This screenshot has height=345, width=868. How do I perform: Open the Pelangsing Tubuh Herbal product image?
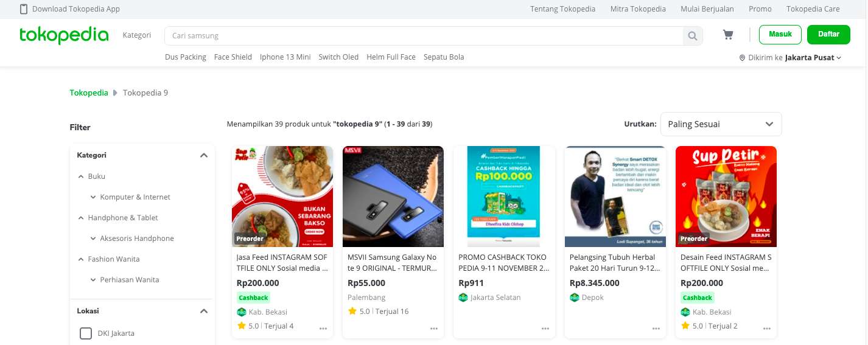click(x=615, y=197)
